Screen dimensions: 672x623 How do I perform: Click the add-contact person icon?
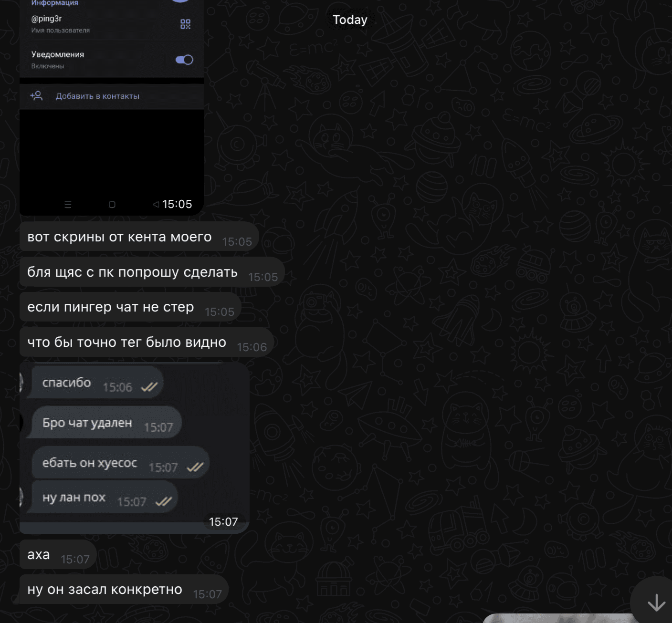click(x=36, y=96)
